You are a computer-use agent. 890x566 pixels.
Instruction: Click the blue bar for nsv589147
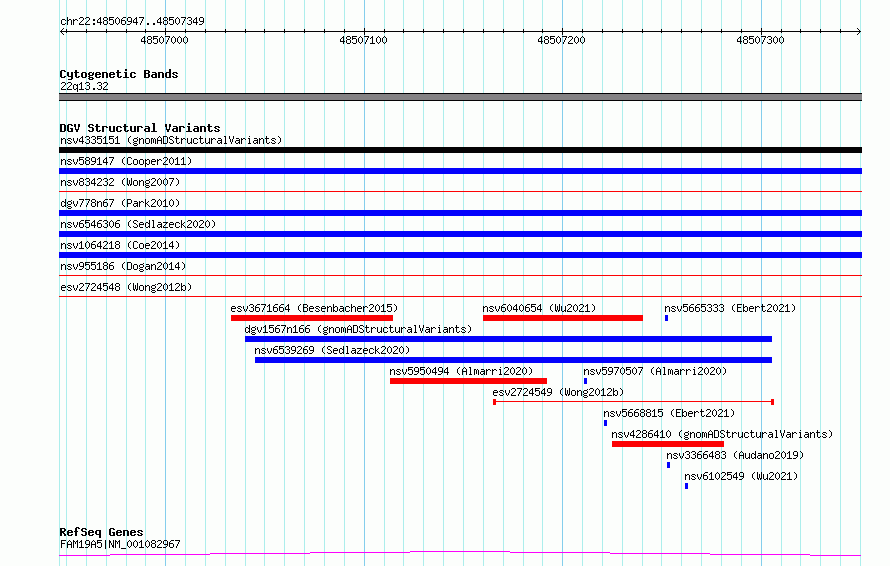[x=460, y=171]
